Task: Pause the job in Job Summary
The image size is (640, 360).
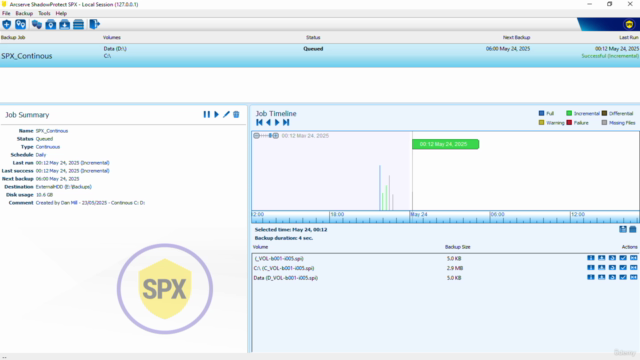Action: pos(207,115)
